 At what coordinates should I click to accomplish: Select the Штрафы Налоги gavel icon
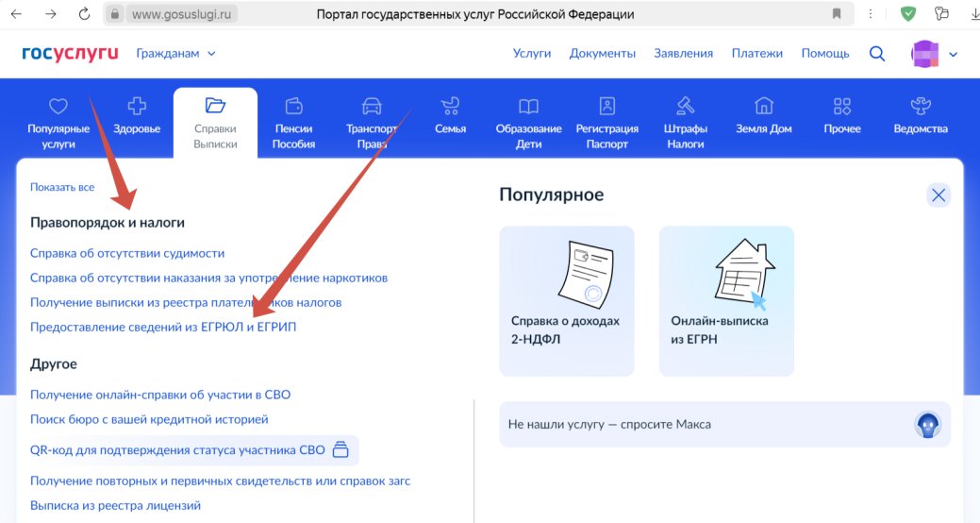685,107
